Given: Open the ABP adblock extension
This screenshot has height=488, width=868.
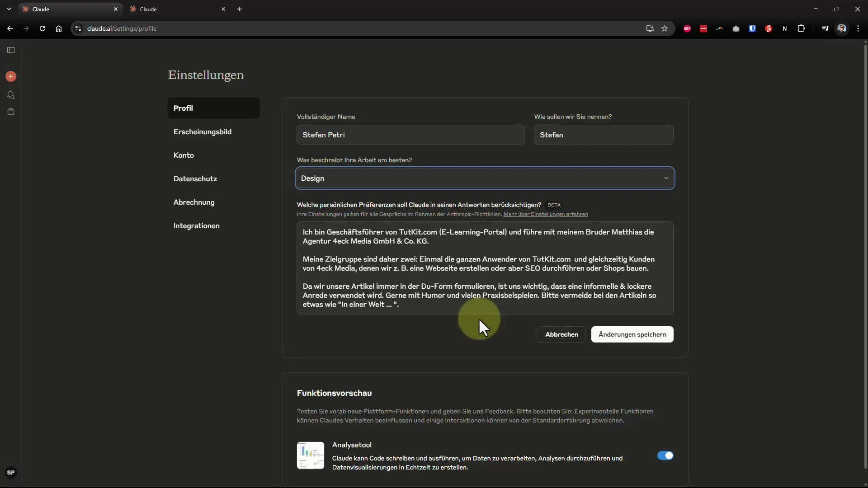Looking at the screenshot, I should [687, 28].
